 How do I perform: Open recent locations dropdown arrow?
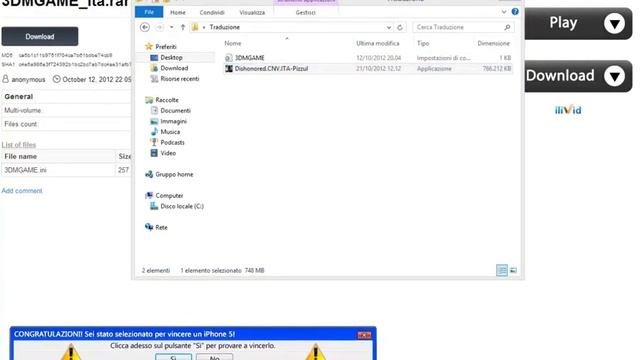click(171, 27)
